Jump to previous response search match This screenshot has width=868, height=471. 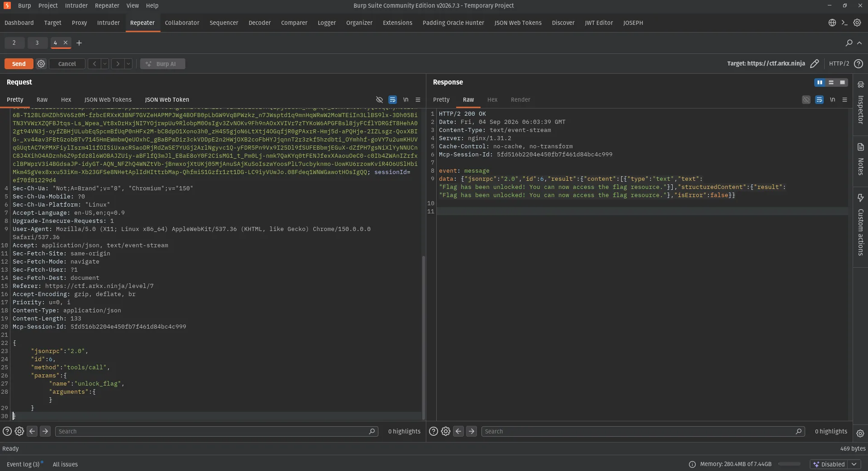(458, 431)
